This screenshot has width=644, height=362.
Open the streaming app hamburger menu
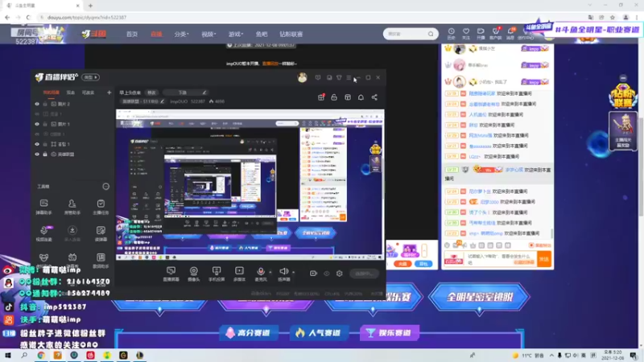[x=349, y=77]
